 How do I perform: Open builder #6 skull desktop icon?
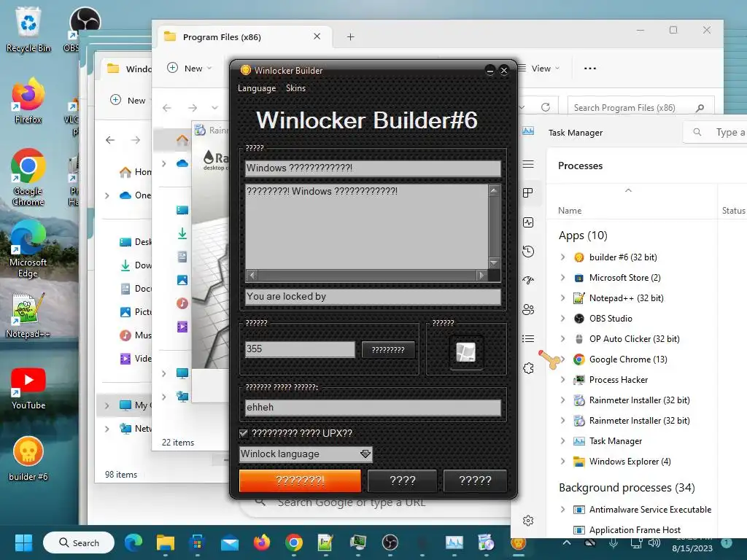[x=28, y=458]
